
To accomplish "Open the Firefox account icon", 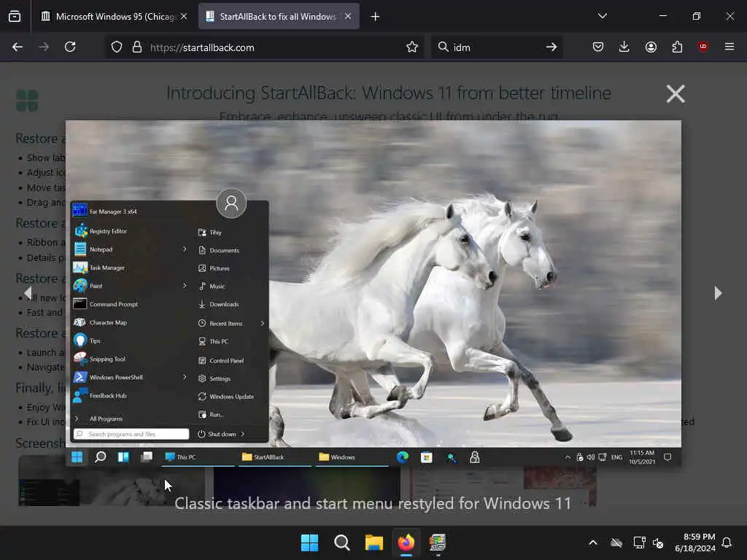I will pos(651,47).
